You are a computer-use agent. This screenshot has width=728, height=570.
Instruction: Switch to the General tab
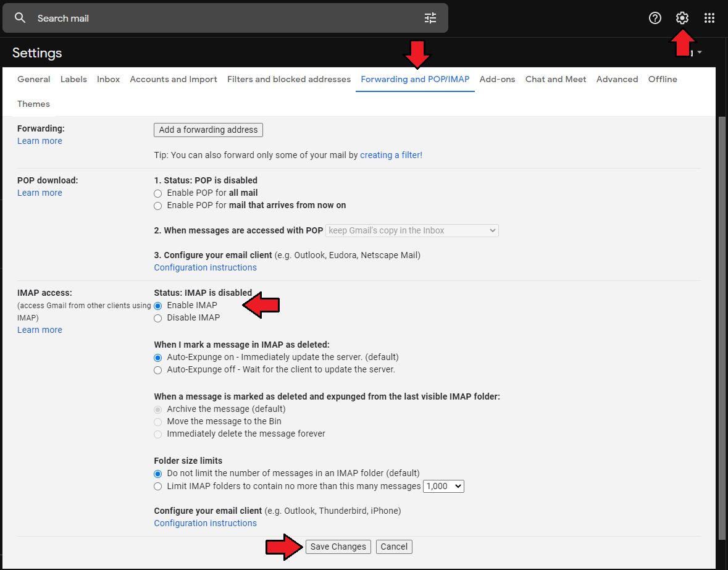point(33,80)
